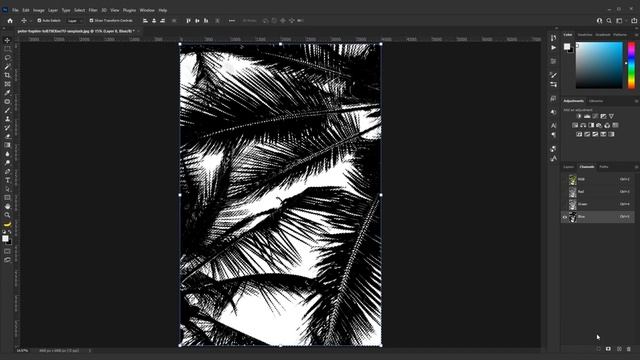Add a Hue/Saturation adjustment

coord(575,125)
